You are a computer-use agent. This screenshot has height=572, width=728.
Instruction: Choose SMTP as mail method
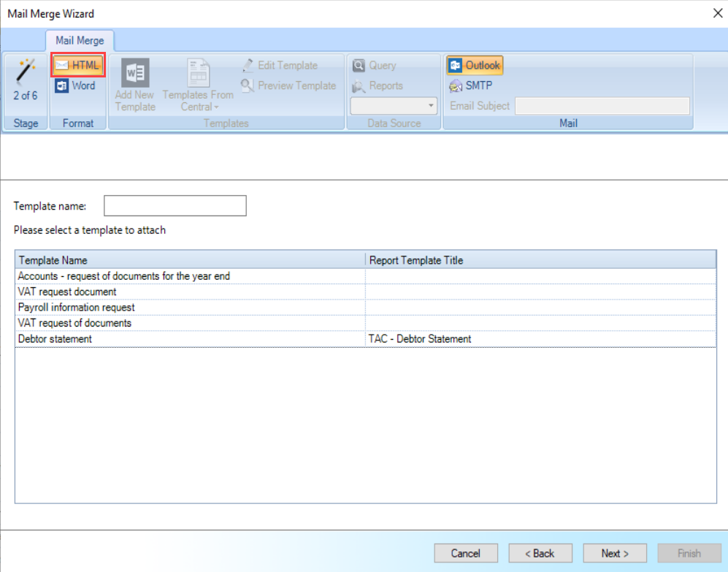[x=471, y=86]
